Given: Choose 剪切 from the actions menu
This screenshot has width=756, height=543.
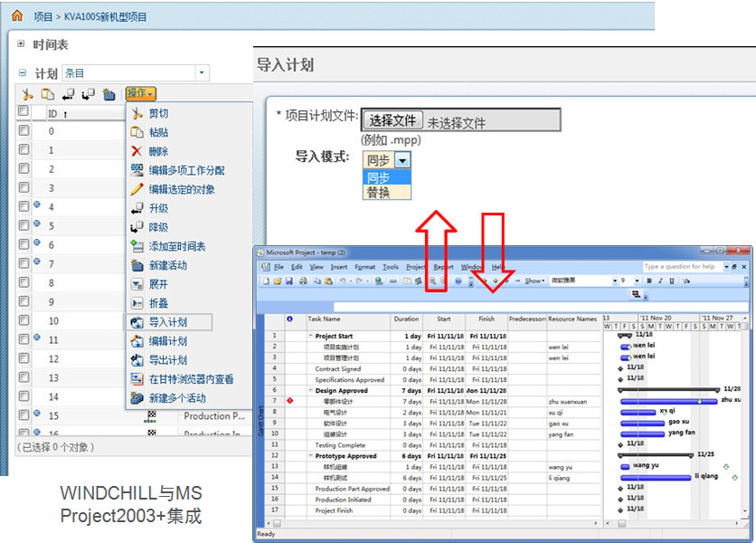Looking at the screenshot, I should pos(158,113).
